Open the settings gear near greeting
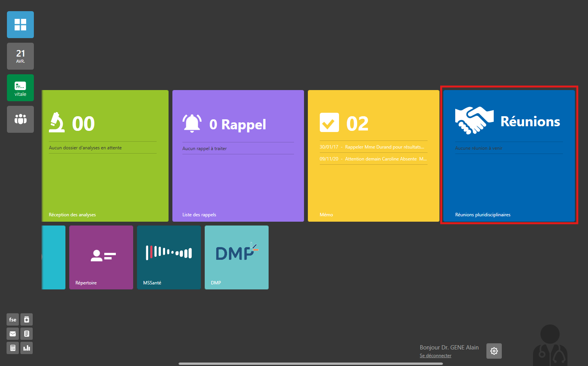Screen dimensions: 588x366 [494, 351]
